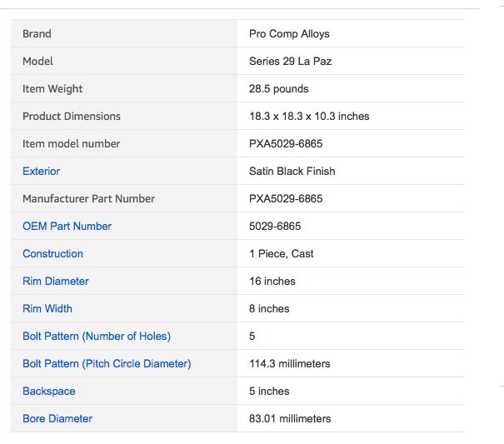Click Item model number value PXA5029-6865
Image resolution: width=504 pixels, height=444 pixels.
(286, 143)
